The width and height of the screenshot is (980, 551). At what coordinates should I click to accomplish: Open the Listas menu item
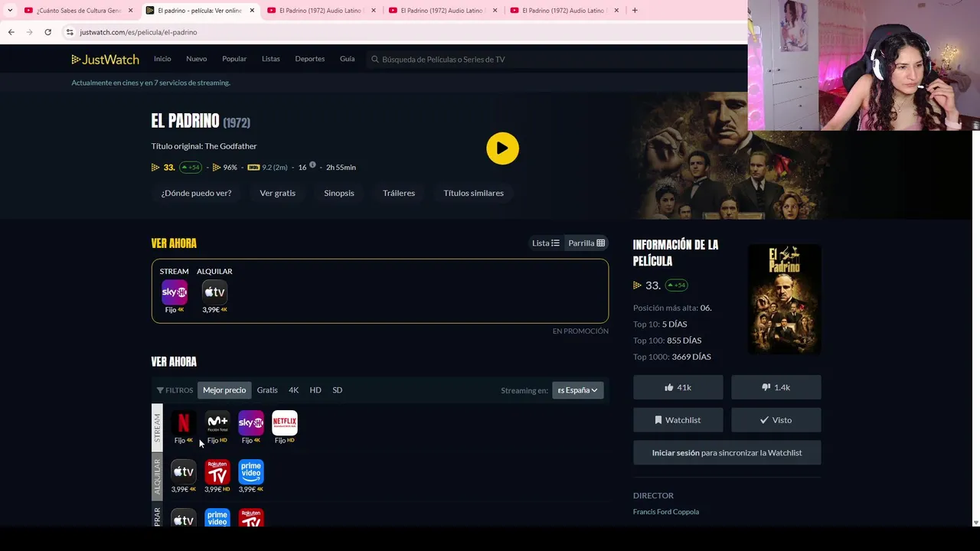coord(271,59)
